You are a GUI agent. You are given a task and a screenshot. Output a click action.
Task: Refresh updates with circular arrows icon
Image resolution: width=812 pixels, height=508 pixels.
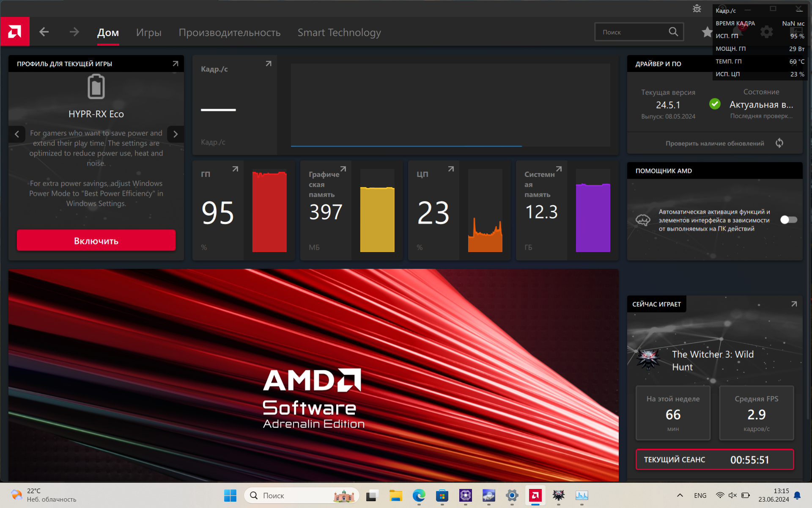click(x=779, y=143)
